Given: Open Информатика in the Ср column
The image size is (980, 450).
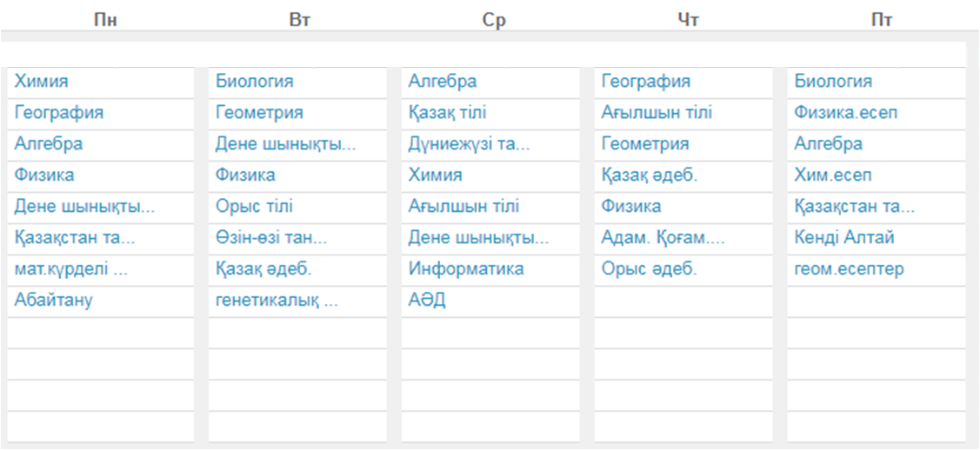Looking at the screenshot, I should [x=466, y=269].
